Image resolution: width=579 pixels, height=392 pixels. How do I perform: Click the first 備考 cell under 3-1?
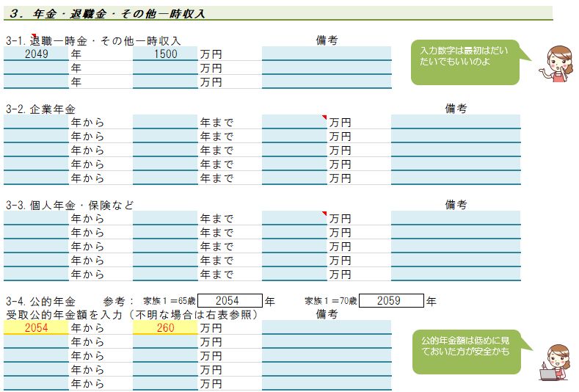[327, 54]
